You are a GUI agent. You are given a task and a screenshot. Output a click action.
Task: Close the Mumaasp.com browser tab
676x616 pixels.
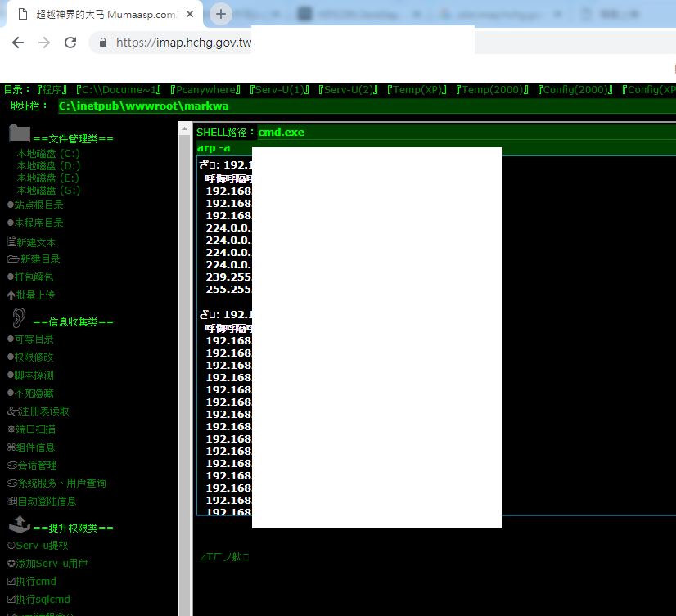coord(190,14)
